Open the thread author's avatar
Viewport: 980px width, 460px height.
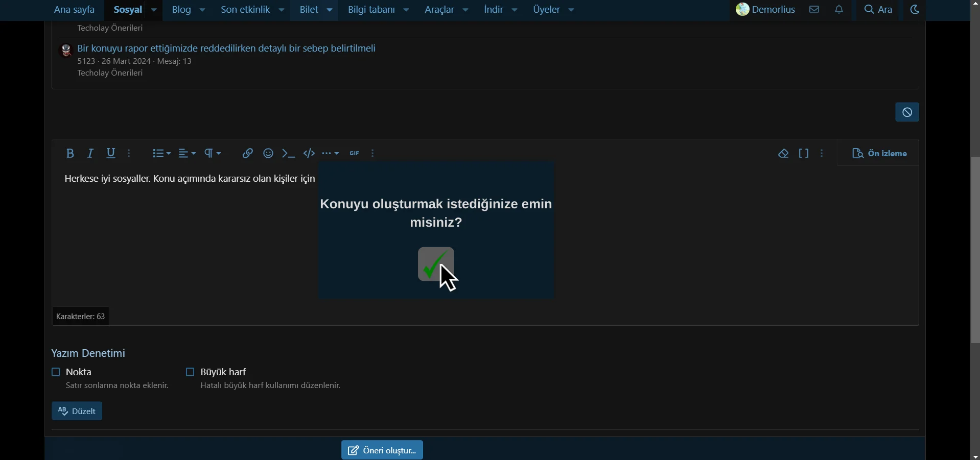point(66,50)
